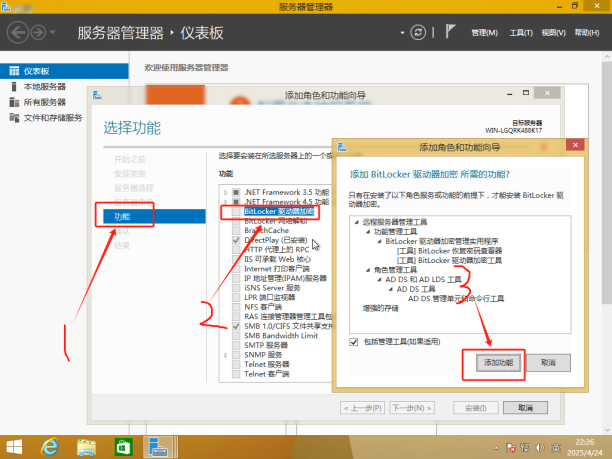Expand the .NET Framework 4.5 功能 node
Screen dimensions: 612x459
click(x=226, y=202)
